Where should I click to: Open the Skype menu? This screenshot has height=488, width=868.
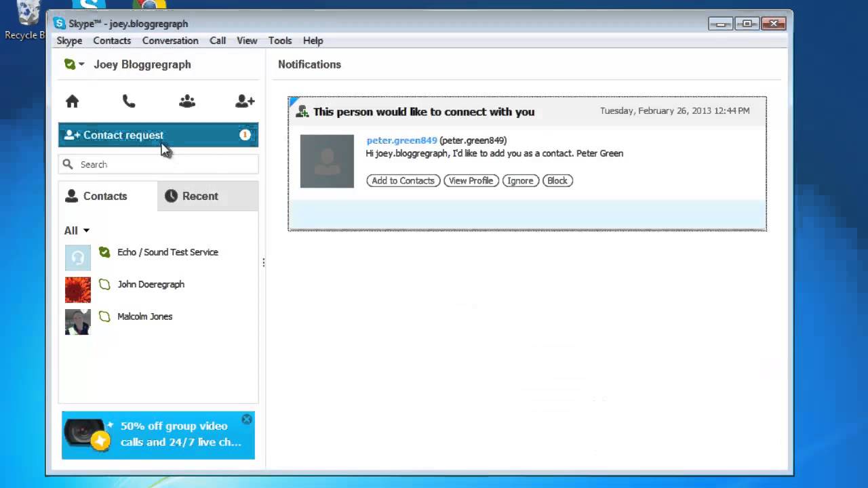[x=69, y=41]
